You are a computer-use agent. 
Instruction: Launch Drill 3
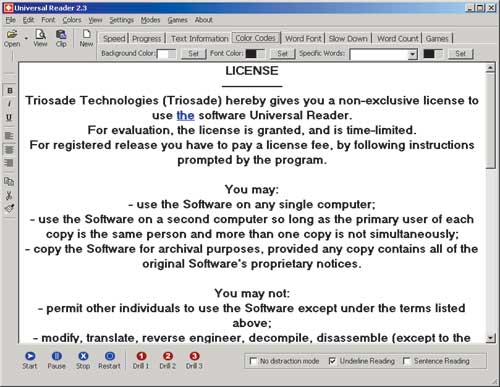(194, 360)
